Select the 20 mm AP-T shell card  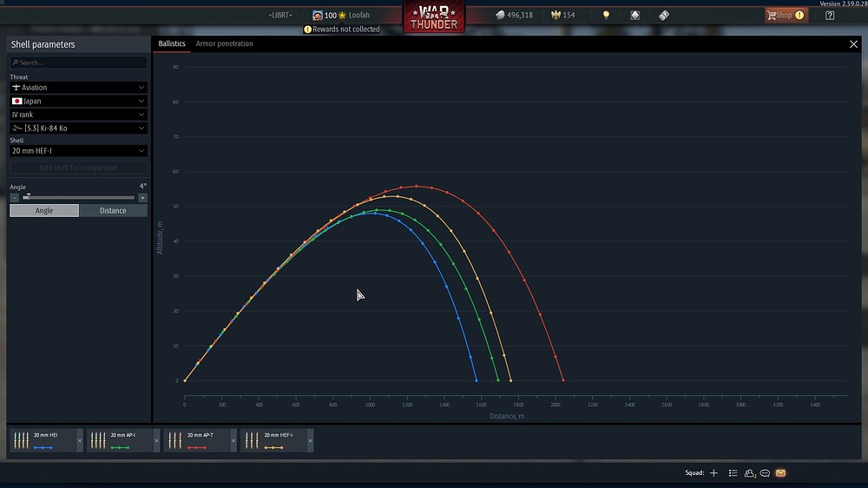196,440
